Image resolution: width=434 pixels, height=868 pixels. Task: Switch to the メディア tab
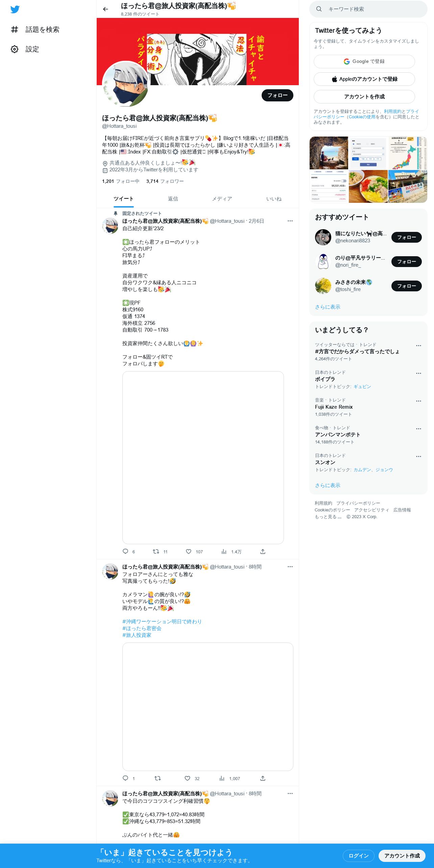[x=222, y=199]
